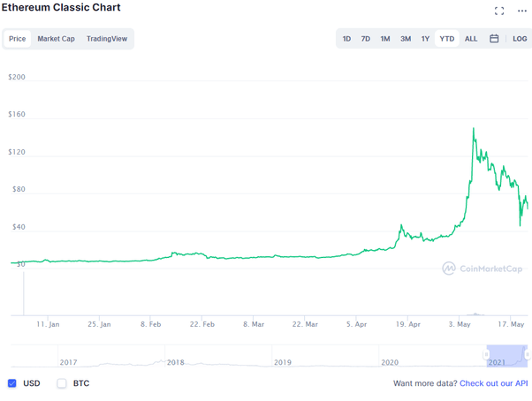Image resolution: width=532 pixels, height=401 pixels.
Task: Switch to the TradingView tab
Action: click(107, 39)
